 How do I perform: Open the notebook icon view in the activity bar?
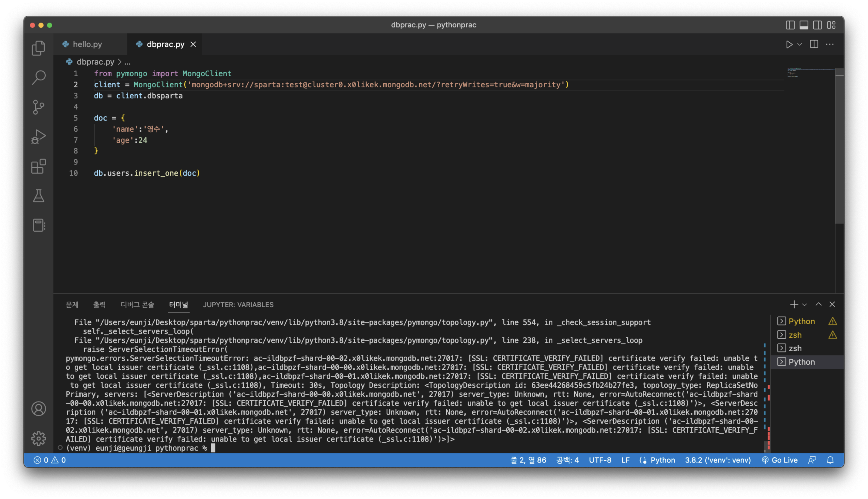pos(38,225)
